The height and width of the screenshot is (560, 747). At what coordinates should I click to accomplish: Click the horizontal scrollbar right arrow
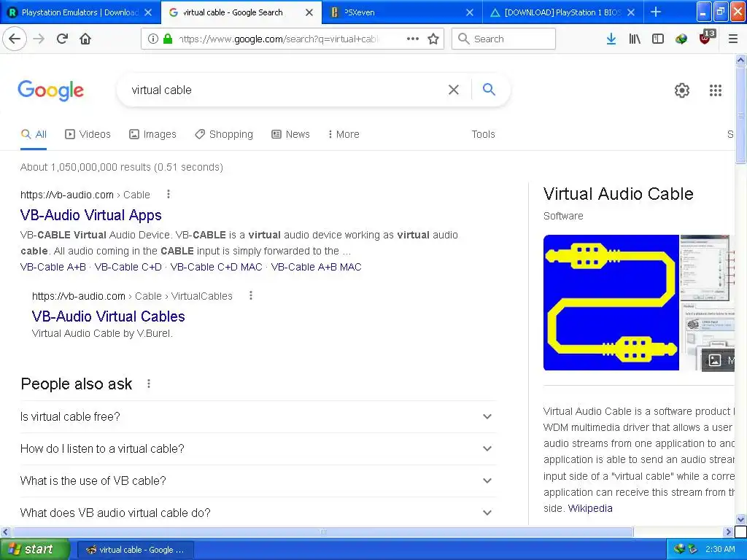[728, 532]
